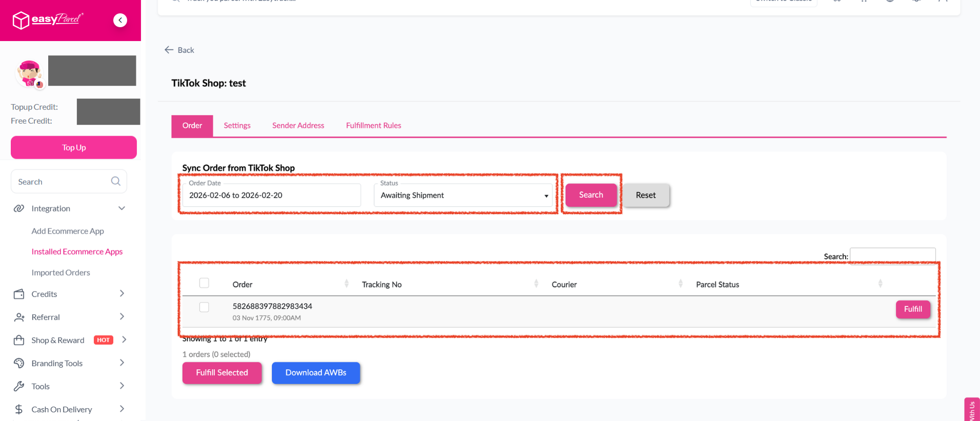
Task: Click the Integration link icon
Action: tap(19, 208)
